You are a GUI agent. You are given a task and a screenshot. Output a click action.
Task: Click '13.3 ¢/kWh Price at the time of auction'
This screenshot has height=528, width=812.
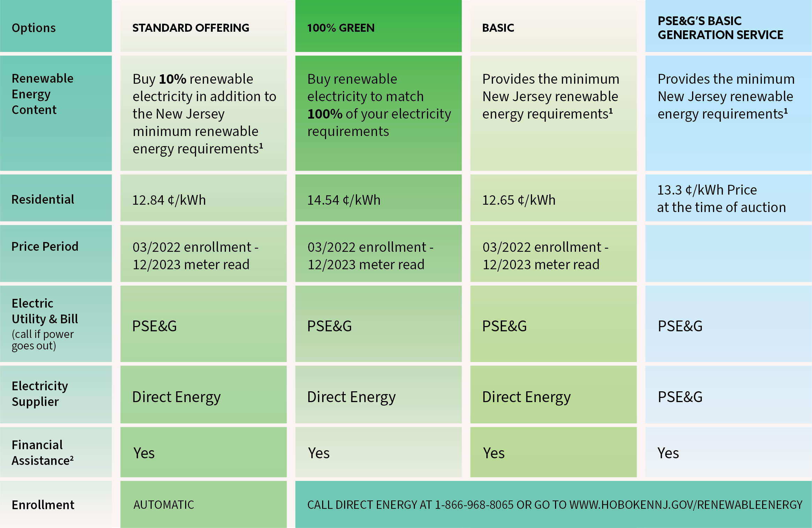pyautogui.click(x=728, y=198)
